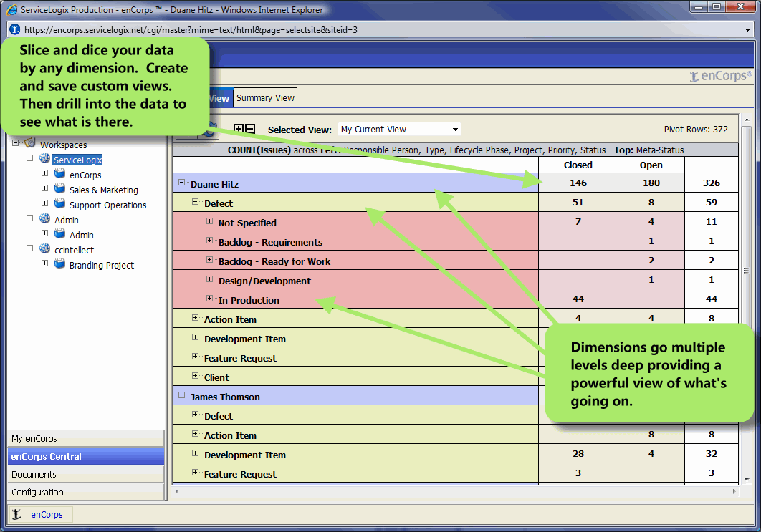Screen dimensions: 761x532
Task: Click the ServiceLogix globe icon
Action: point(44,158)
